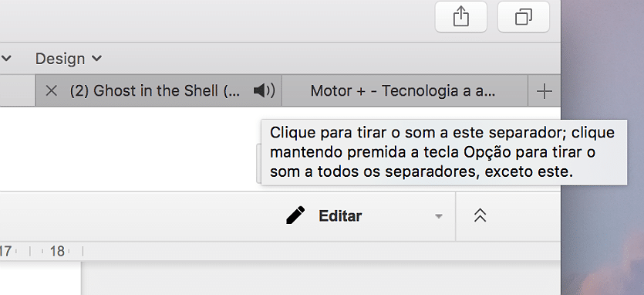
Task: Select the Ghost in the Shell tab
Action: pos(158,91)
